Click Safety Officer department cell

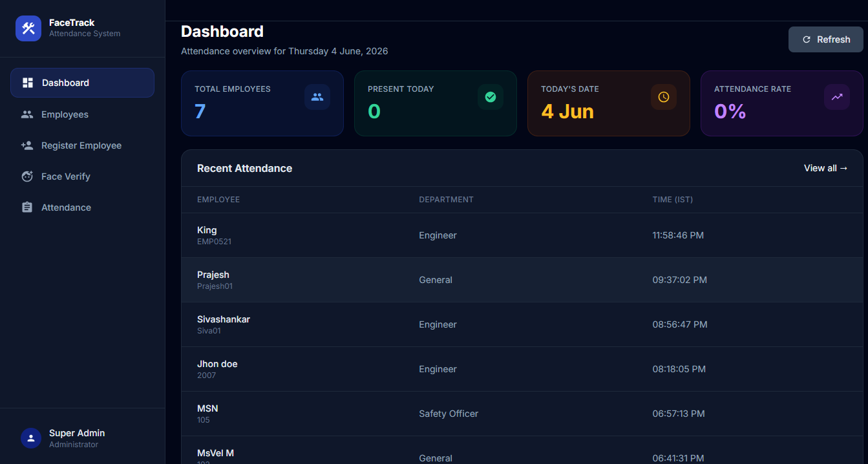449,414
